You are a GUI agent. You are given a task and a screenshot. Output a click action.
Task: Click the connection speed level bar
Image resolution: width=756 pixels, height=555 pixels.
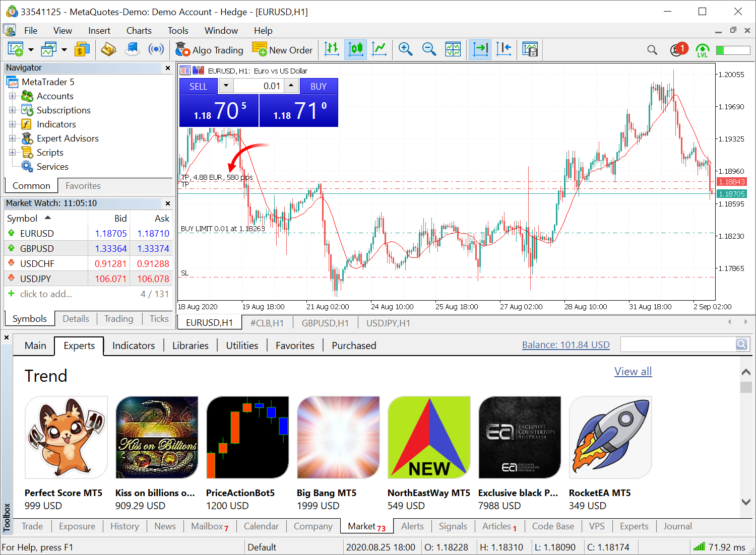(x=733, y=50)
